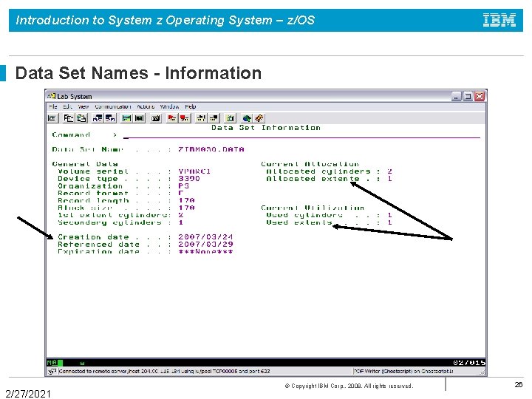This screenshot has width=532, height=399.
Task: Start recording a macro icon
Action: coord(172,118)
